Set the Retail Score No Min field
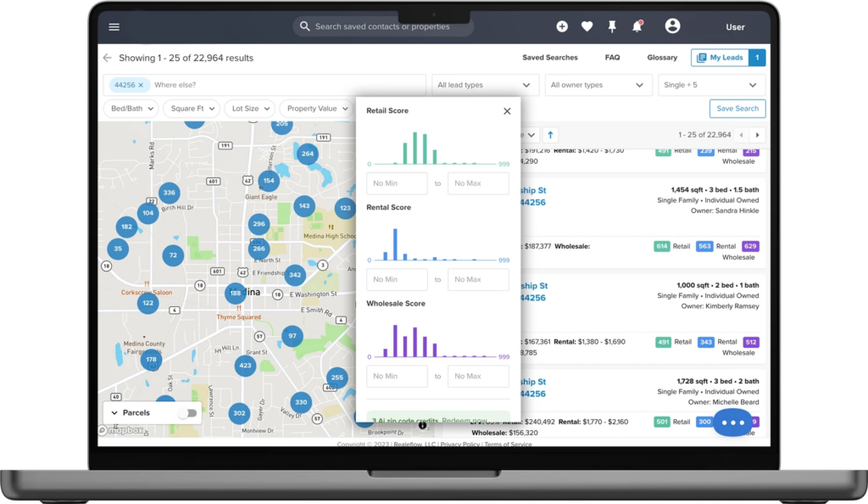 pyautogui.click(x=397, y=183)
